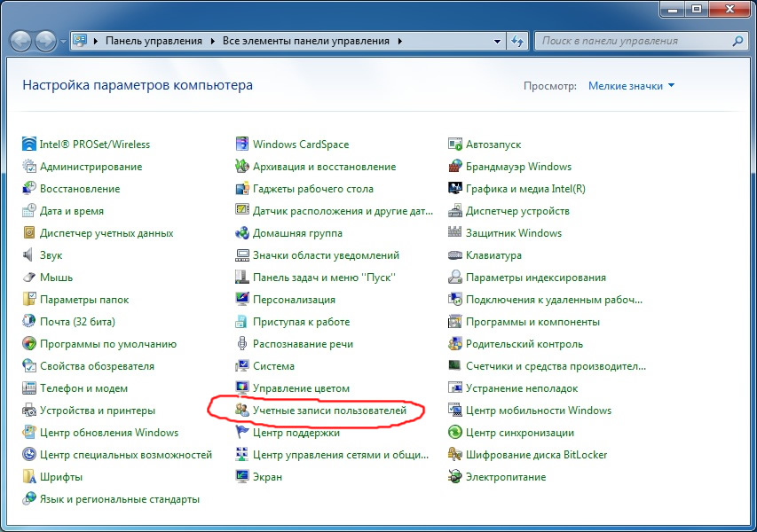
Task: Open the Диспетчер учетных данных link
Action: tap(106, 233)
